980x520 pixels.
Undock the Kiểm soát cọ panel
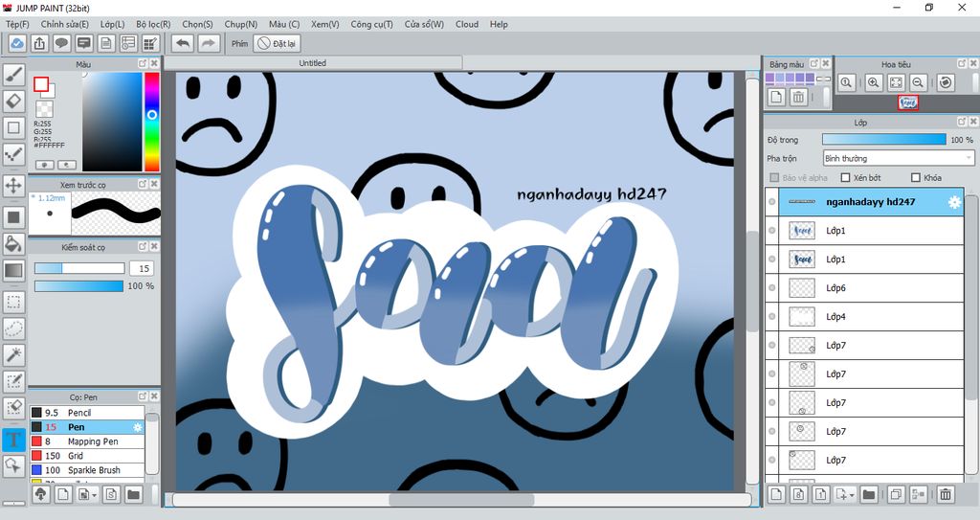(143, 246)
